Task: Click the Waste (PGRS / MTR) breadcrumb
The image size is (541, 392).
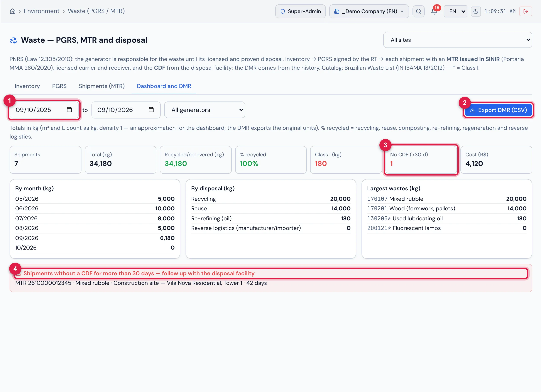Action: [96, 11]
